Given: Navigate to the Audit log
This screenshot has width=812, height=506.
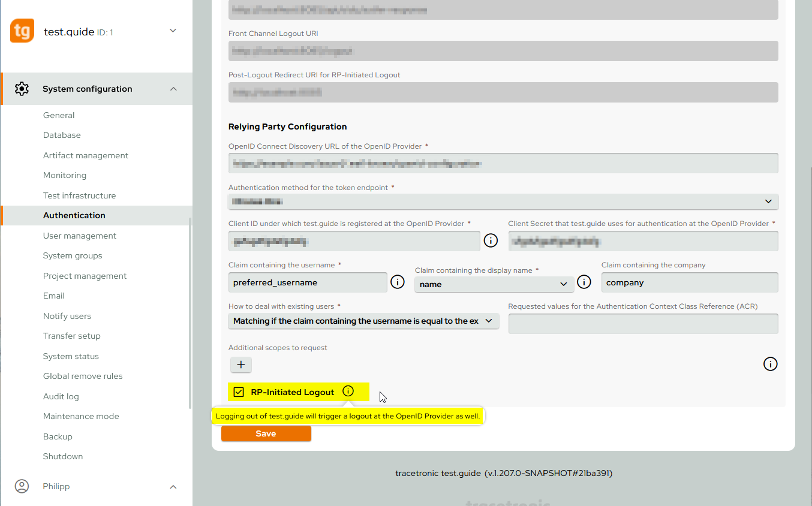Looking at the screenshot, I should (x=60, y=396).
